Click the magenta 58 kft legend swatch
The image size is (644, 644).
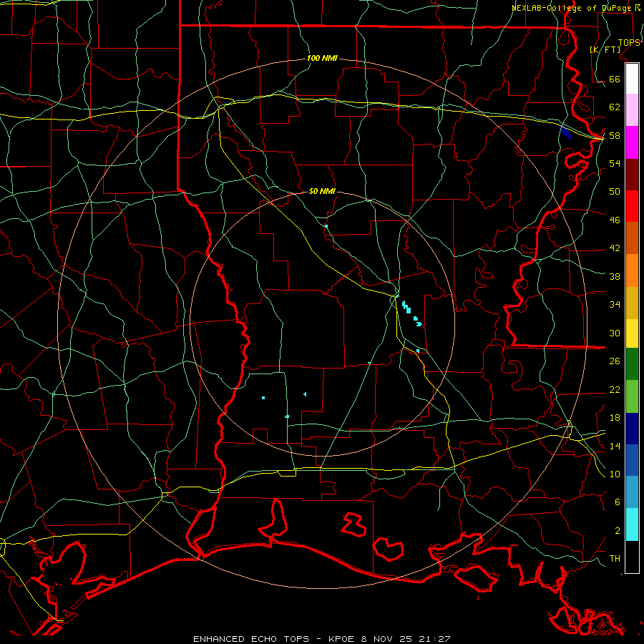632,142
